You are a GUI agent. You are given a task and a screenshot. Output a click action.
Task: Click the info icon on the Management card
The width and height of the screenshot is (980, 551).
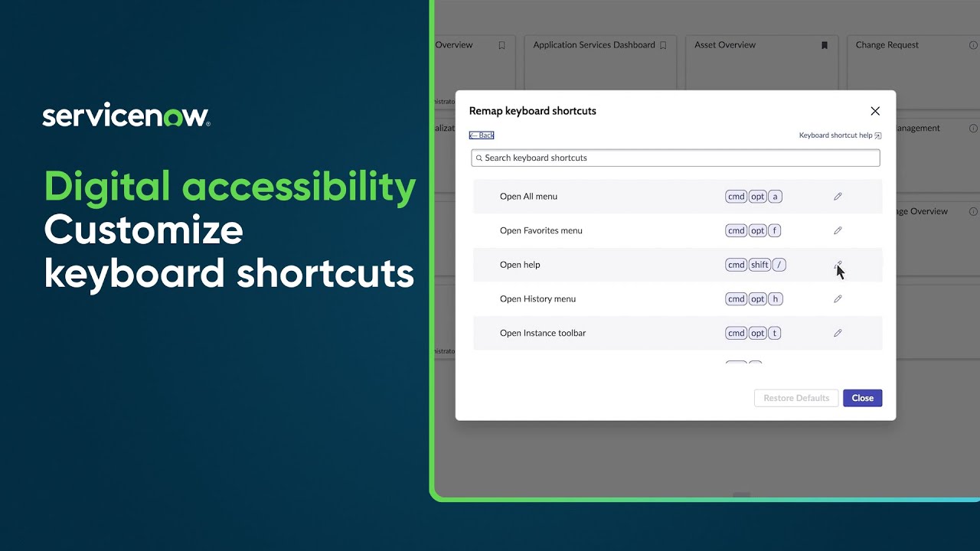[972, 128]
